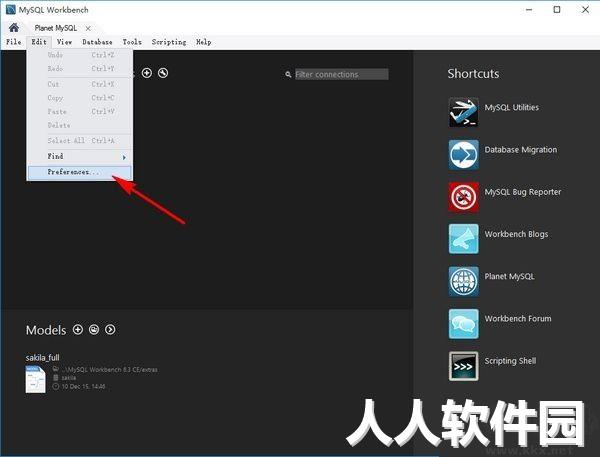The image size is (600, 457).
Task: Click the MySQL Workbench app icon in the title bar
Action: [x=11, y=10]
